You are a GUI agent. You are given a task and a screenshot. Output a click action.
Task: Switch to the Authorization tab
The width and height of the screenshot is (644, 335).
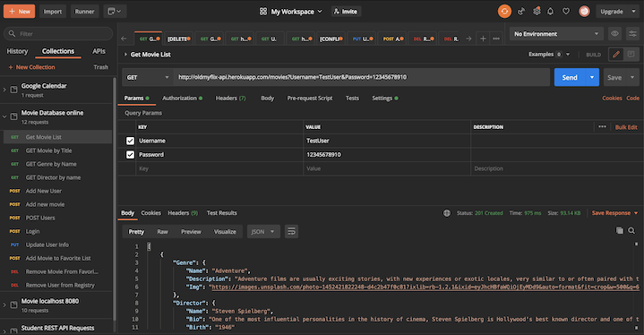(x=182, y=99)
